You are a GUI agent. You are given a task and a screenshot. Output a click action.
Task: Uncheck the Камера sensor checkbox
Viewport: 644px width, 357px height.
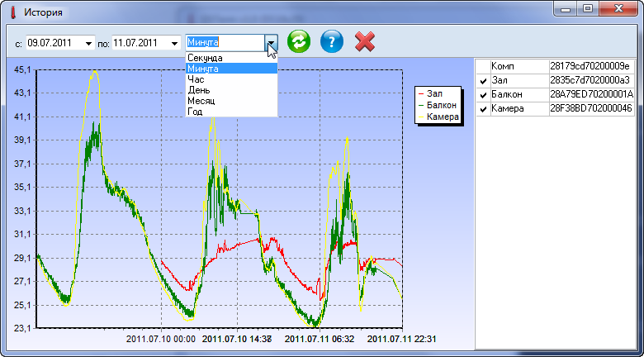coord(483,109)
